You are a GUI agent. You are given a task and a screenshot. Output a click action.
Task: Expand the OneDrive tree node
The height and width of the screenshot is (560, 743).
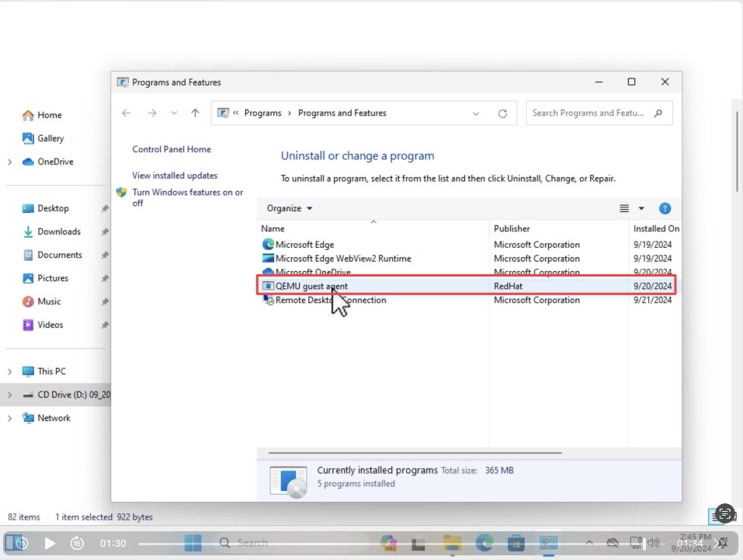(x=9, y=162)
